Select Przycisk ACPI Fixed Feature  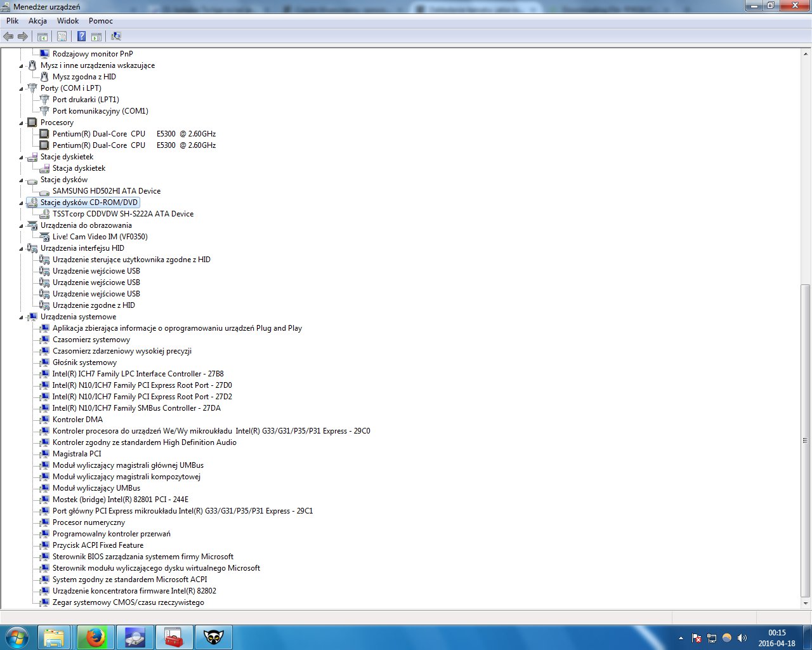[x=98, y=545]
